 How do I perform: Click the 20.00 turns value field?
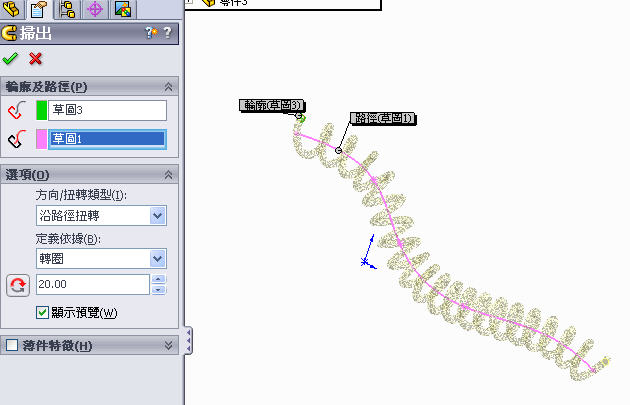pos(93,284)
